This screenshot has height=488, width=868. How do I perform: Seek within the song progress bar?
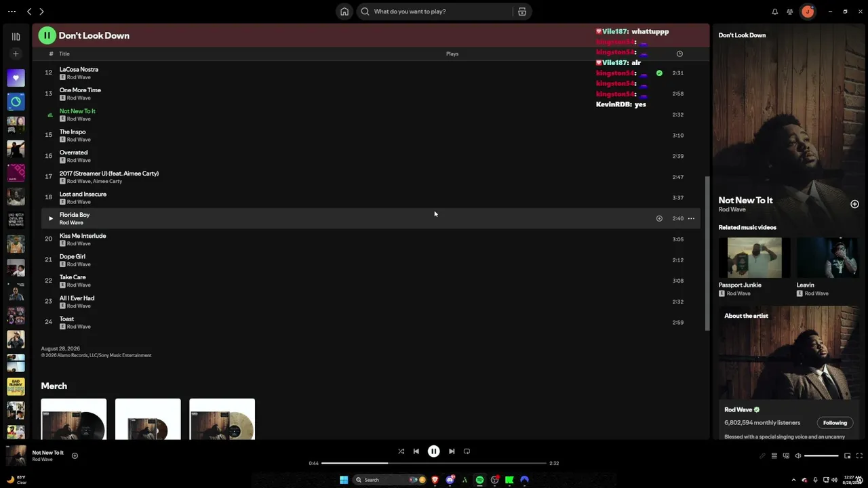pos(433,463)
